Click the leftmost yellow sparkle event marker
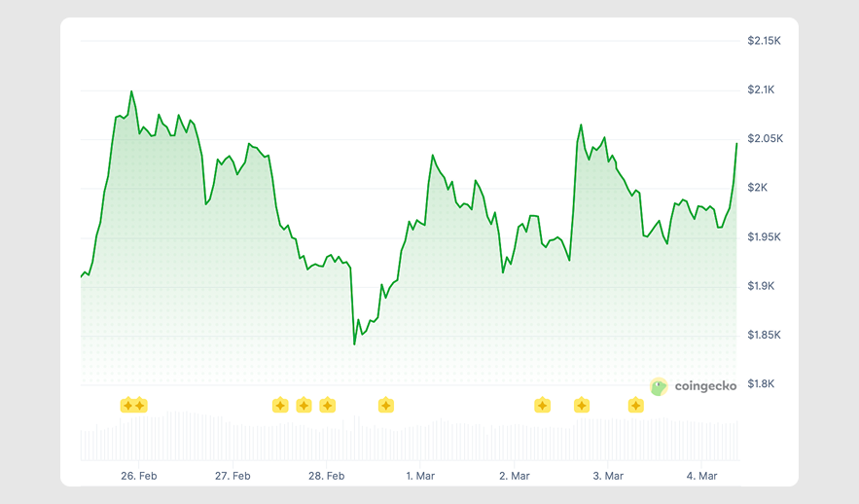 click(x=126, y=405)
